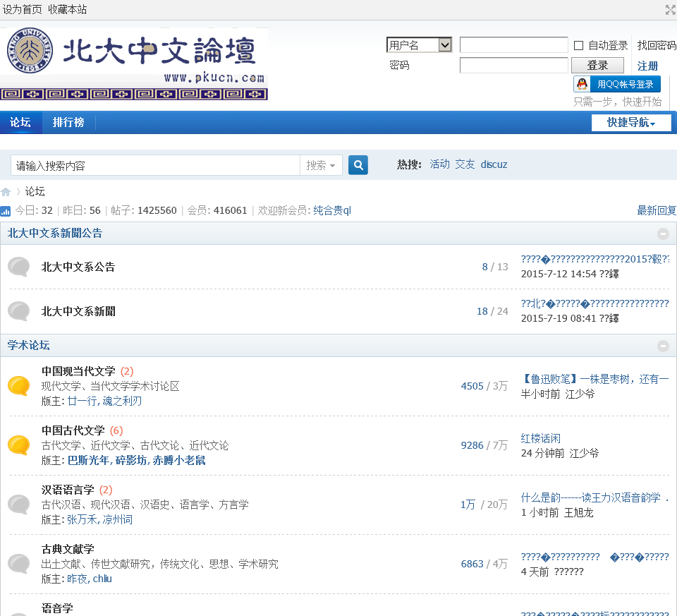Click 论坛 in the breadcrumb
Screen dimensions: 677x616
(35, 191)
